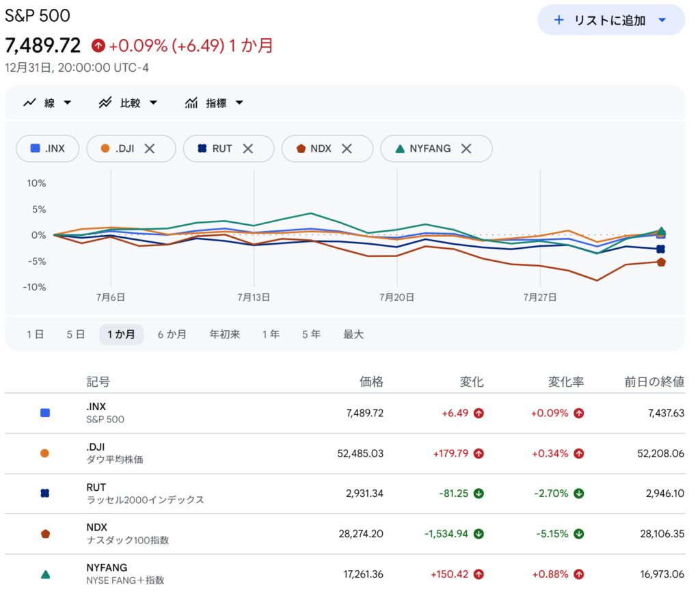Click the 前日の終値 column header
This screenshot has height=594, width=700.
click(x=654, y=381)
